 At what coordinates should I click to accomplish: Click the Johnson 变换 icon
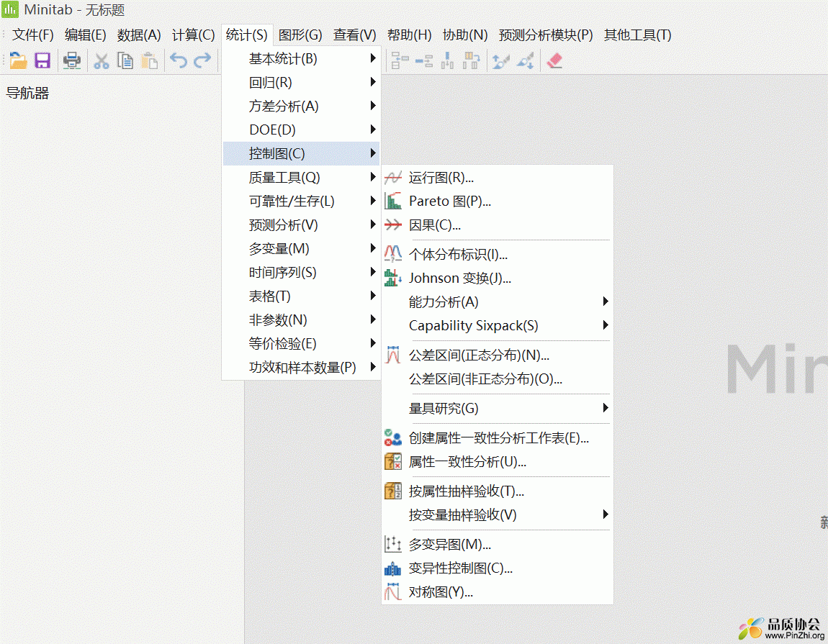coord(393,278)
